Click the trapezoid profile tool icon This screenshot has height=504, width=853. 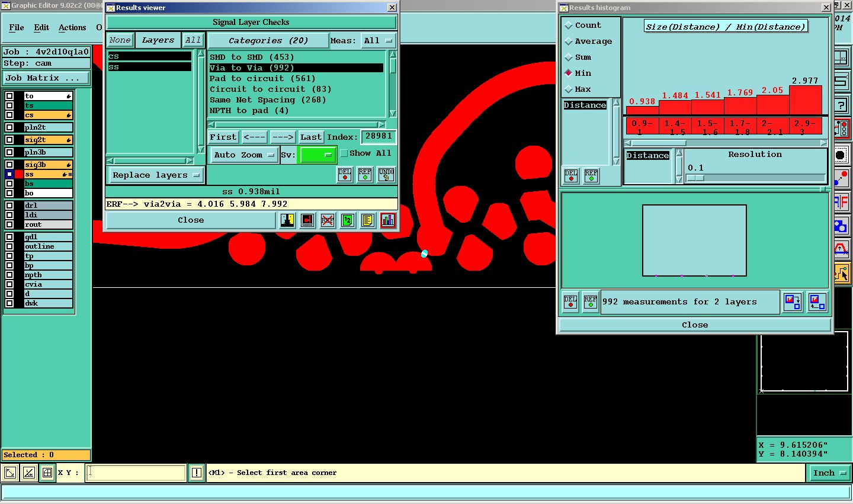[842, 249]
